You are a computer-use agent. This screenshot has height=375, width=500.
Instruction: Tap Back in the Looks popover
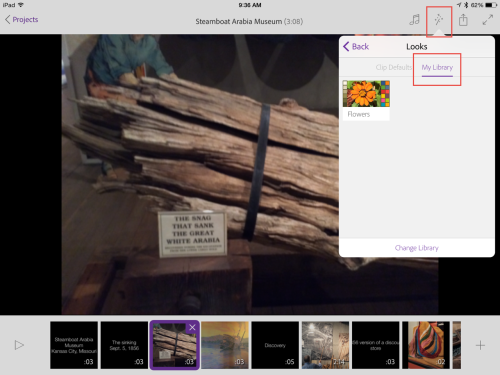(x=356, y=46)
